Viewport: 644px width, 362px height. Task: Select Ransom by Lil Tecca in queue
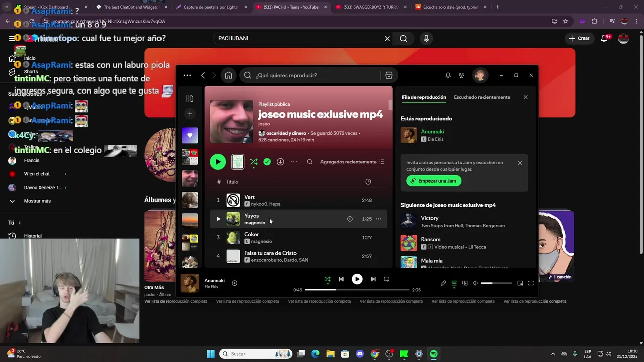[x=464, y=243]
